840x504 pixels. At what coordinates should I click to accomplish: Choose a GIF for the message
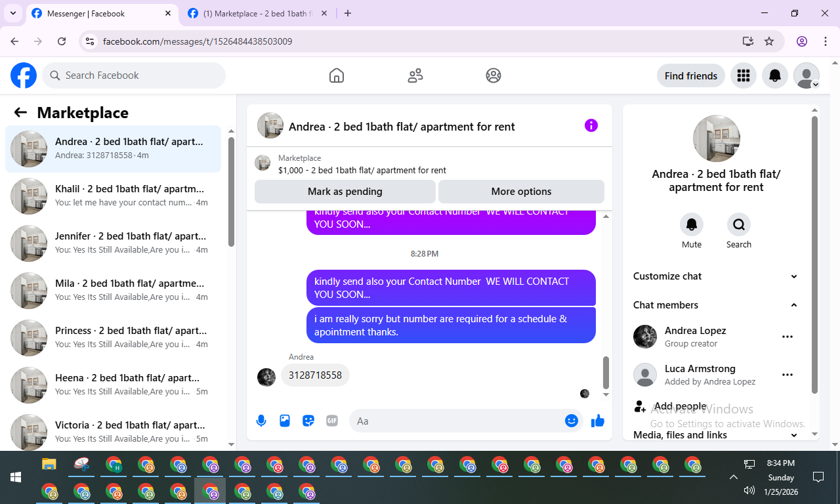coord(332,421)
